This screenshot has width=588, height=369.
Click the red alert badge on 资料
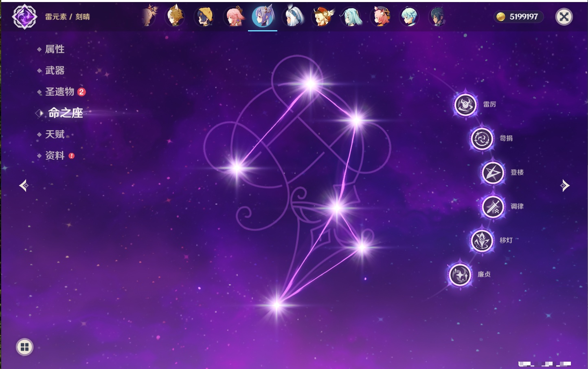pos(72,155)
